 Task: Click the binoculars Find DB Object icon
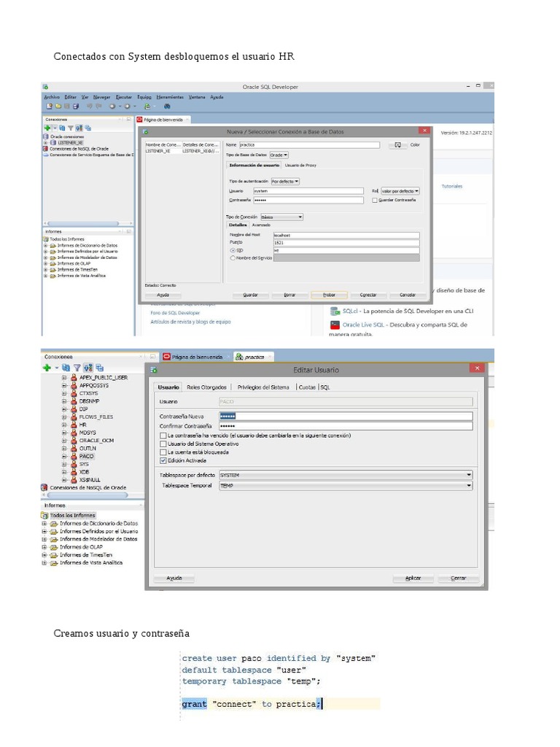pos(167,107)
